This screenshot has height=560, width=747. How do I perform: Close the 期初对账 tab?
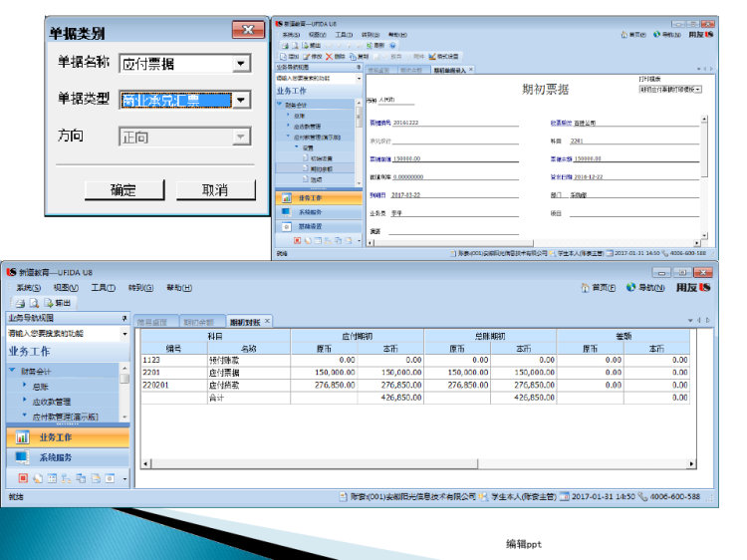click(x=267, y=321)
